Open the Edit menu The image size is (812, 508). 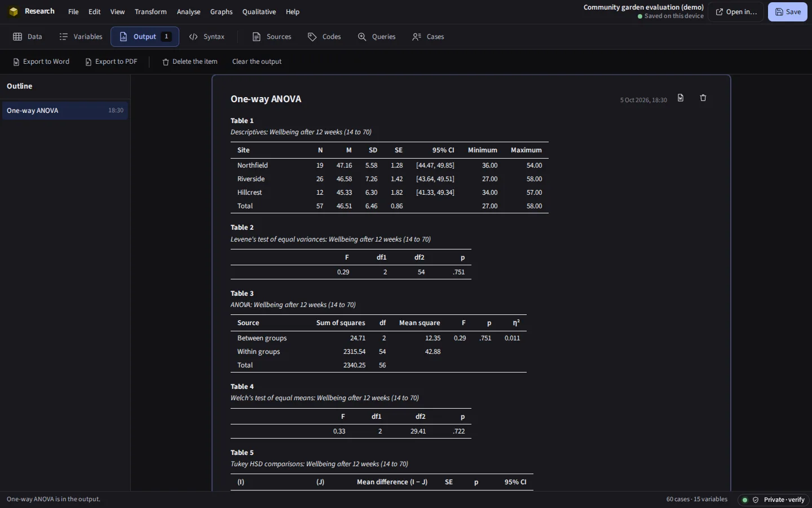tap(95, 12)
